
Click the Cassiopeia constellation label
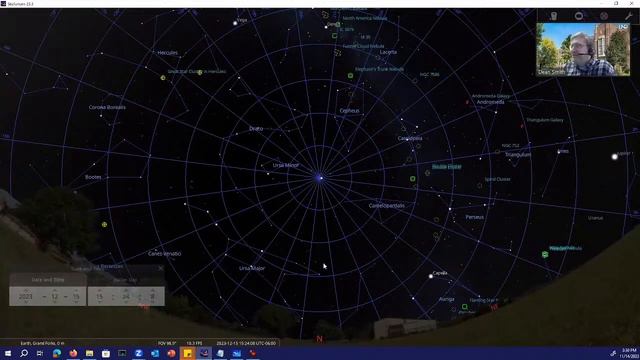(x=410, y=138)
